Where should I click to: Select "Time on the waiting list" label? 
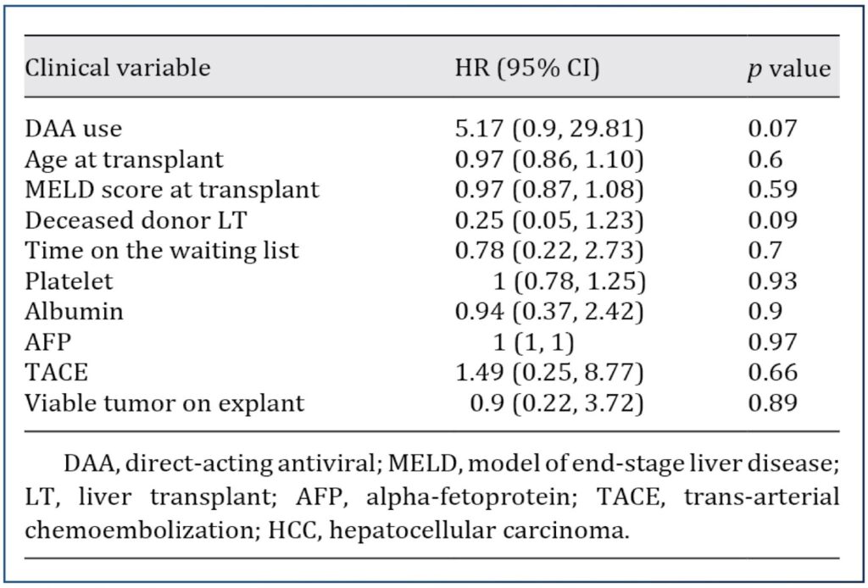162,251
